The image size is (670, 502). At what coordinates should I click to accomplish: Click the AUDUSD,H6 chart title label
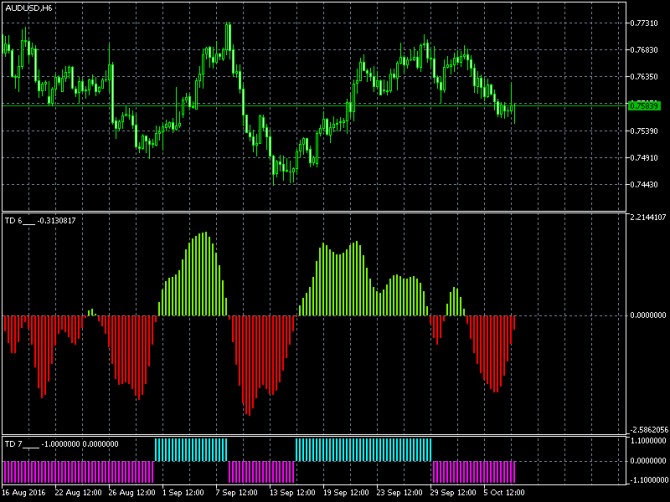click(x=29, y=8)
